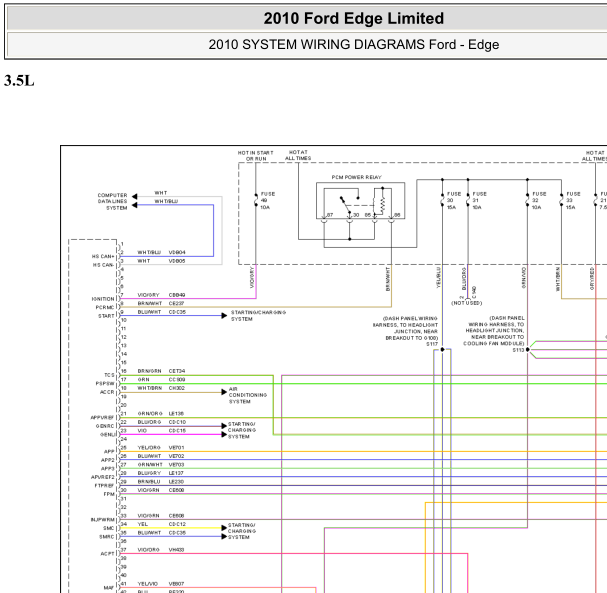Click the '2010 Ford Edge Limited' title
607x593 pixels.
pos(353,18)
